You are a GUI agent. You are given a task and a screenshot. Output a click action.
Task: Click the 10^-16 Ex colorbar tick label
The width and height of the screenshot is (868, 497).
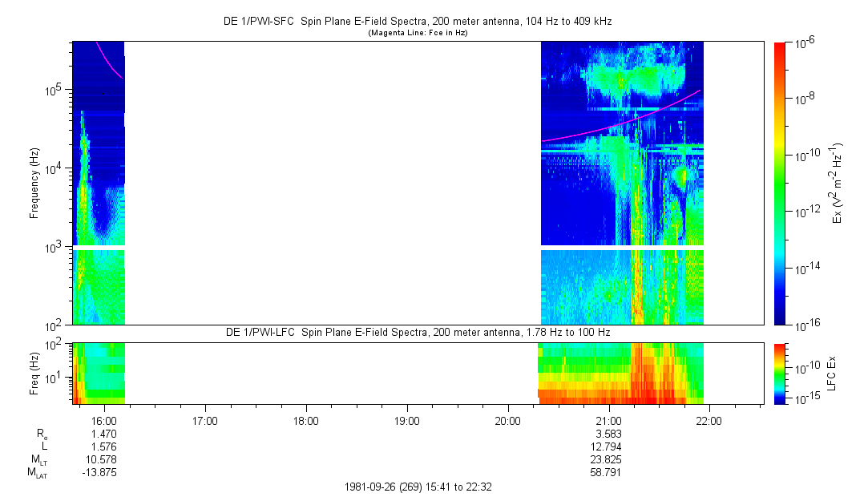[x=806, y=326]
